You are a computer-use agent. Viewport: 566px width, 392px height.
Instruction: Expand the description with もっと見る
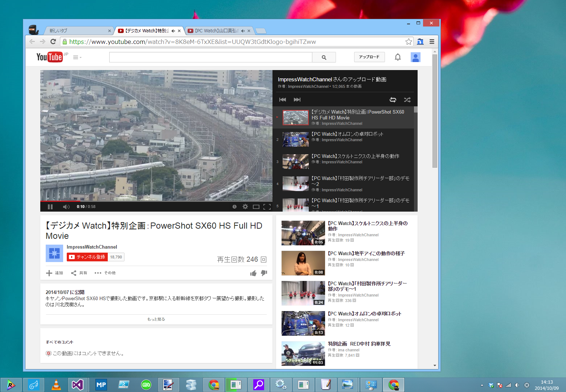click(156, 319)
